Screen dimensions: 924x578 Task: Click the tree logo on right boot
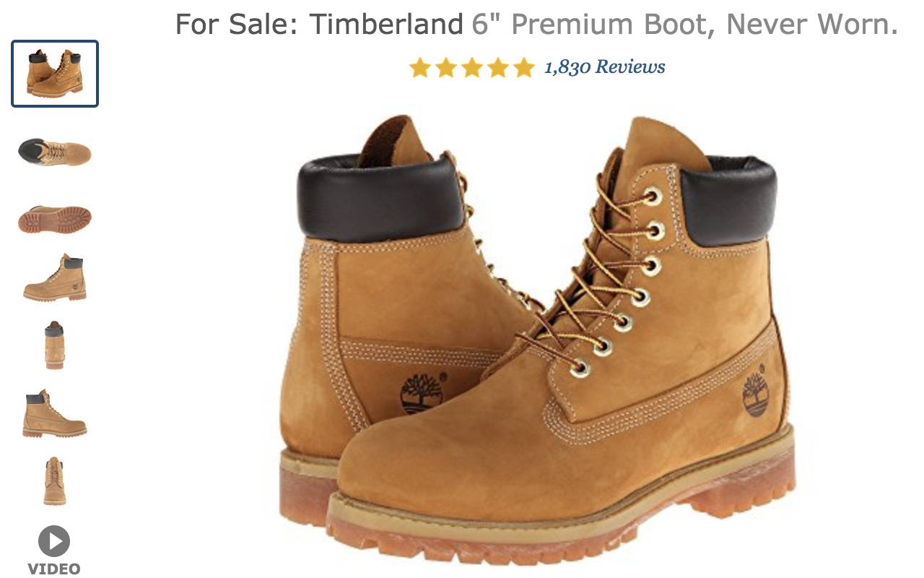tap(755, 394)
